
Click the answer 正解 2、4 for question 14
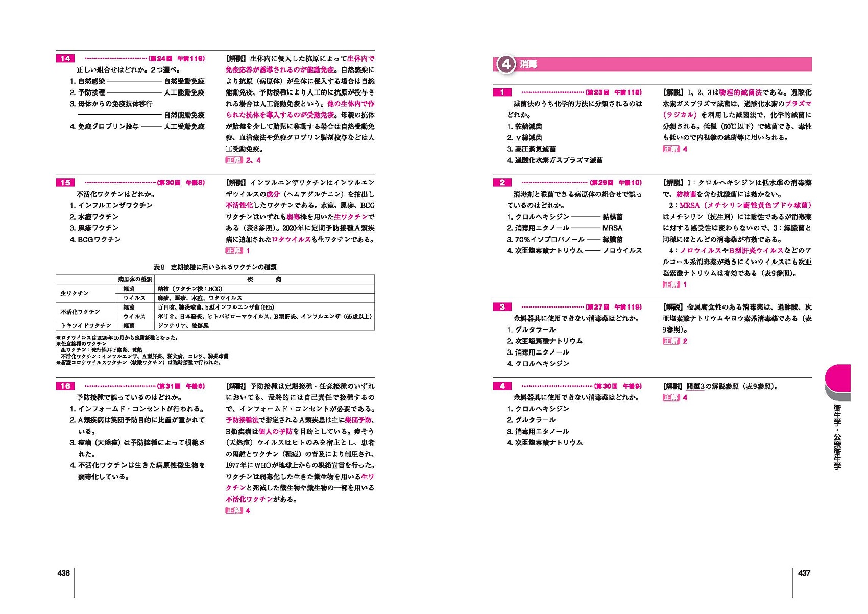243,160
